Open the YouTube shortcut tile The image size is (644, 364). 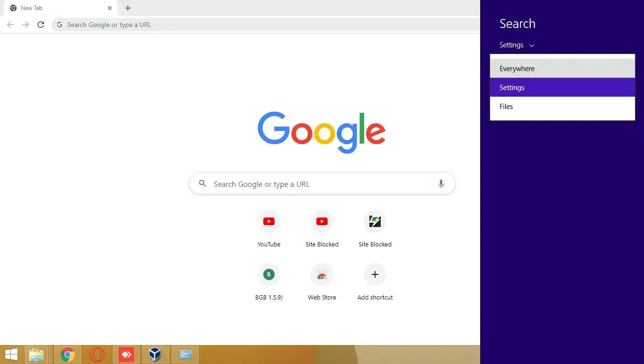point(269,229)
